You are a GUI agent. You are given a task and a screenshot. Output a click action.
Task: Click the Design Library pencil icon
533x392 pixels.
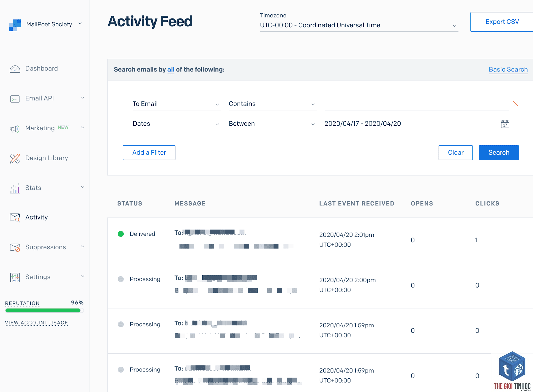tap(15, 158)
